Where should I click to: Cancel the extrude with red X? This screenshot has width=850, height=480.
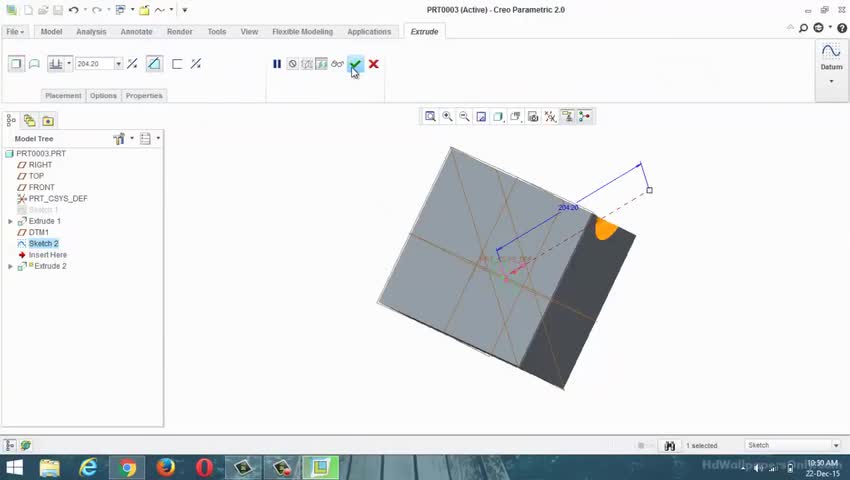coord(374,64)
